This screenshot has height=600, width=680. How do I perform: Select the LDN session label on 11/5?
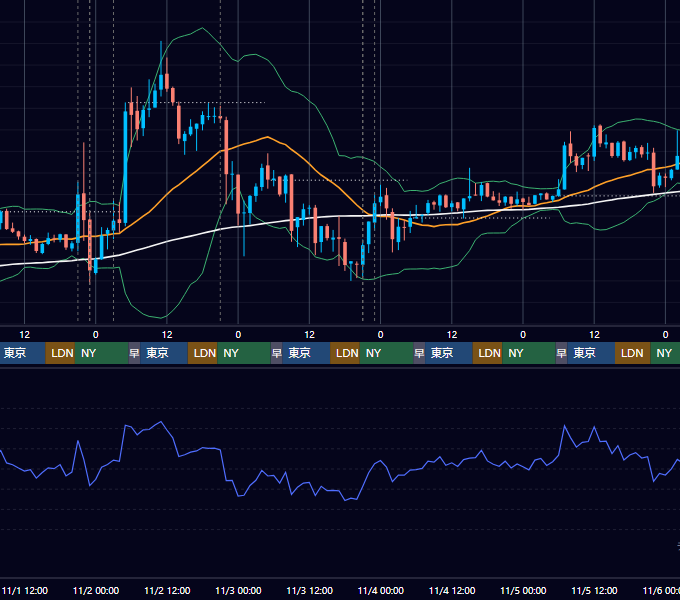(x=632, y=353)
